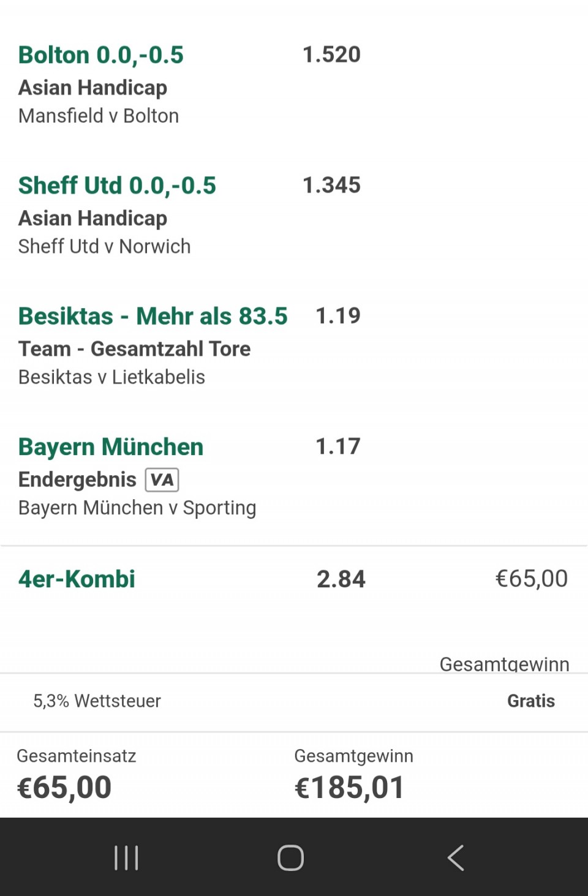Tap the 4er-Kombi label
Image resolution: width=588 pixels, height=896 pixels.
(77, 579)
